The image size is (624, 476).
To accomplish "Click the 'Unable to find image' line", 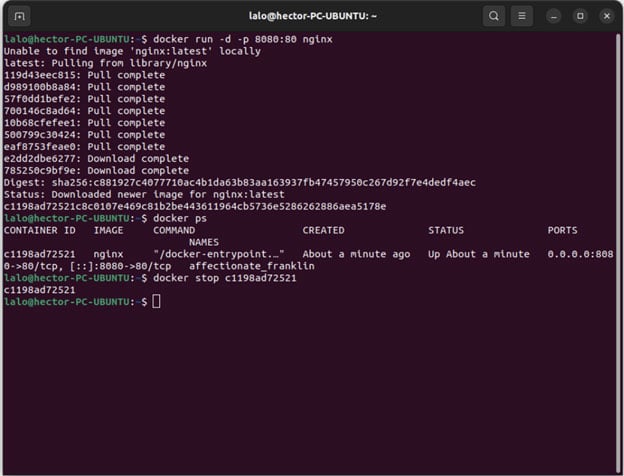I will tap(132, 51).
